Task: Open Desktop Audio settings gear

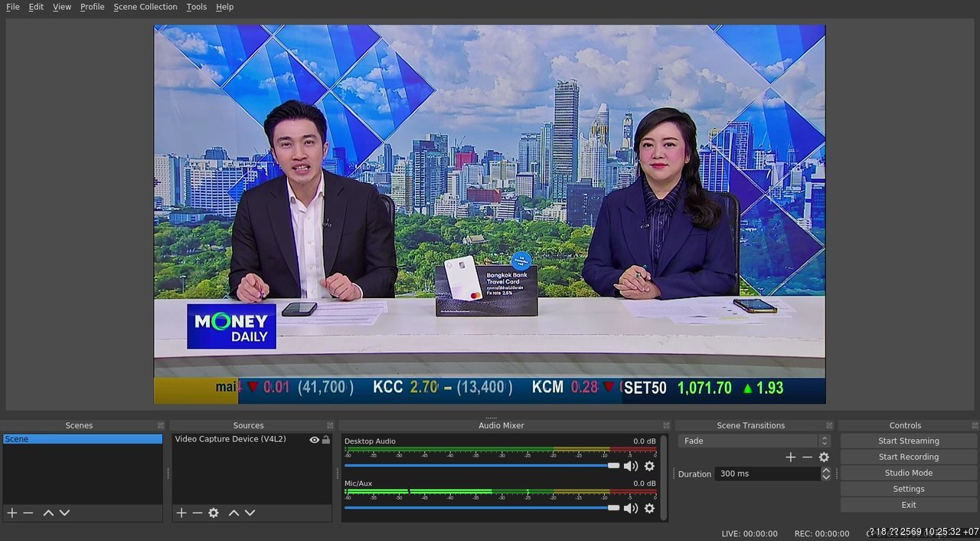Action: [x=649, y=466]
